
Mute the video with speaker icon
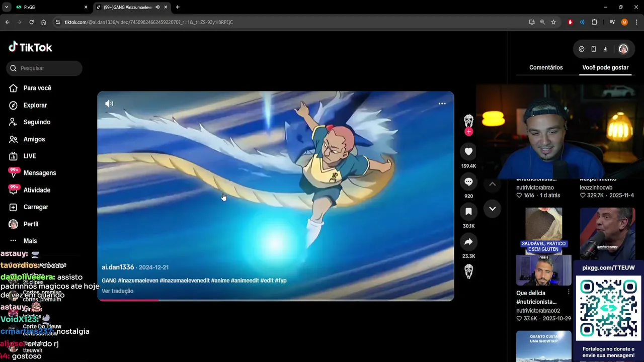[109, 104]
